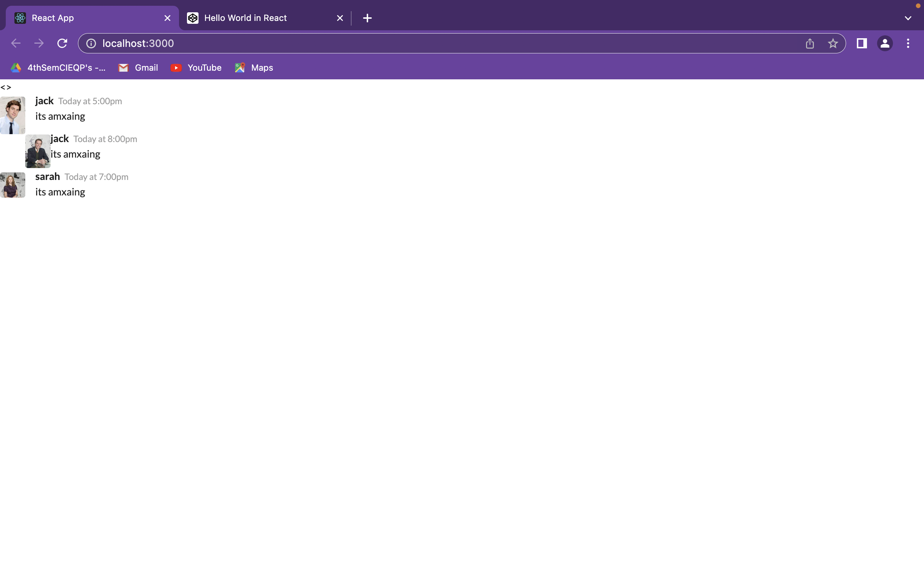Image resolution: width=924 pixels, height=577 pixels.
Task: Reload the current page
Action: pos(62,43)
